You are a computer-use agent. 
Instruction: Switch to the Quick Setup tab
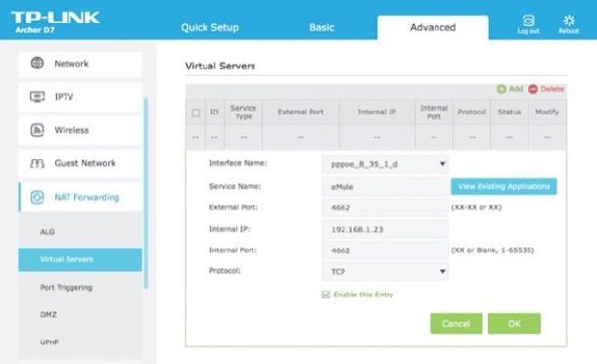pyautogui.click(x=209, y=27)
